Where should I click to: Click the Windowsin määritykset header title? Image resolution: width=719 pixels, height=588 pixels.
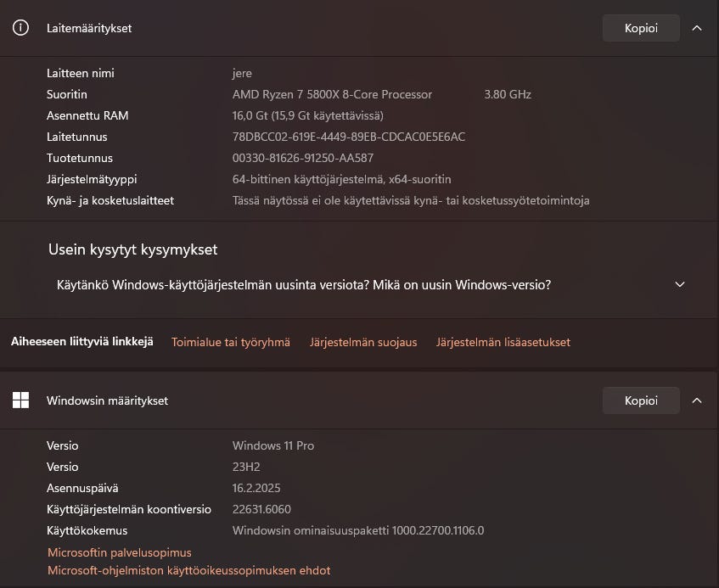pyautogui.click(x=107, y=400)
